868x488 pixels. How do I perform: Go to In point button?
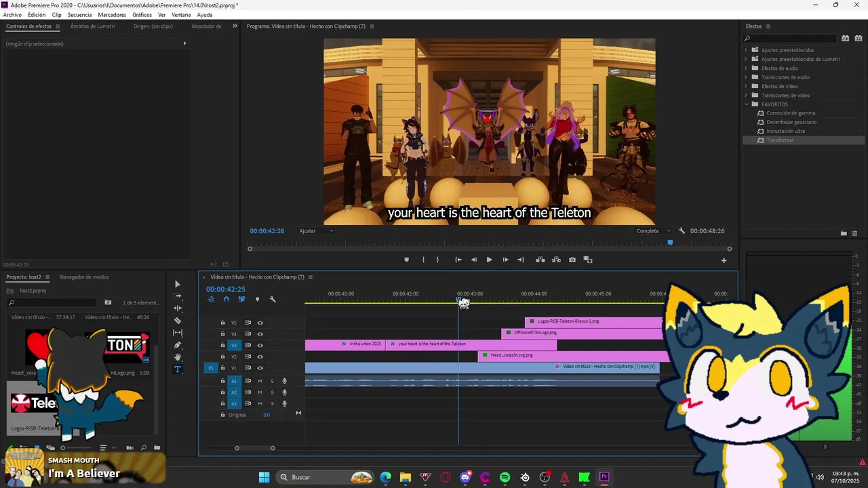tap(458, 260)
